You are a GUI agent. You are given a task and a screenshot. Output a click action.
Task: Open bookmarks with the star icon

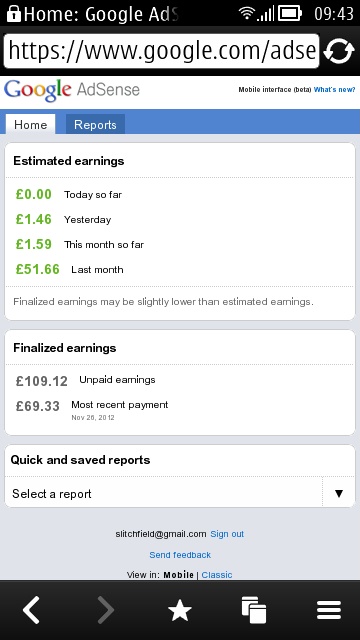click(180, 611)
